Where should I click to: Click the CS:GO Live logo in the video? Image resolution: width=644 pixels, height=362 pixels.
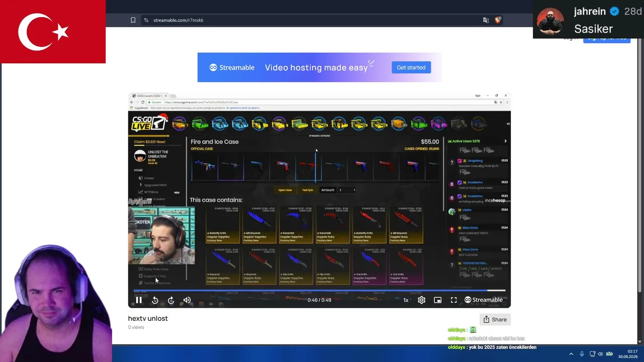(149, 123)
